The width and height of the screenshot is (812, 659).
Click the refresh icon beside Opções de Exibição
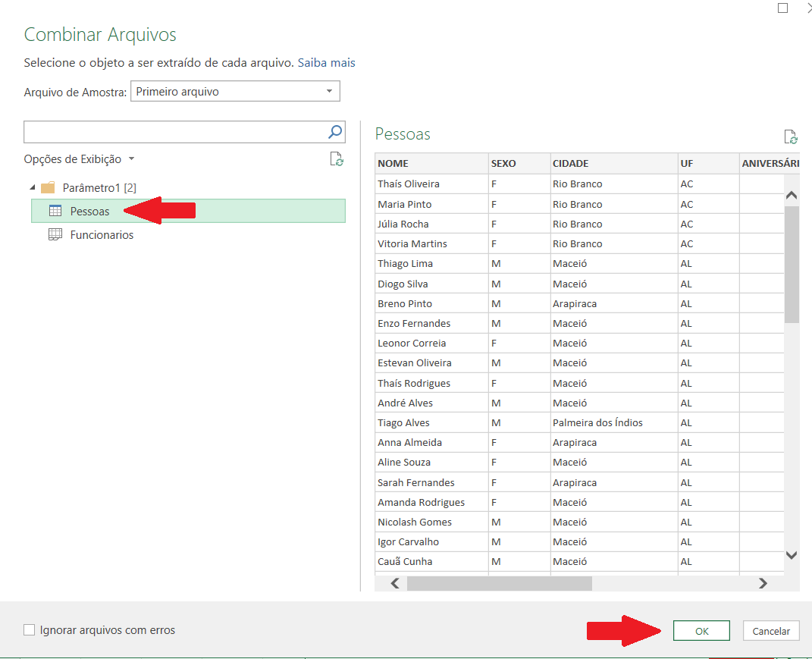coord(337,159)
